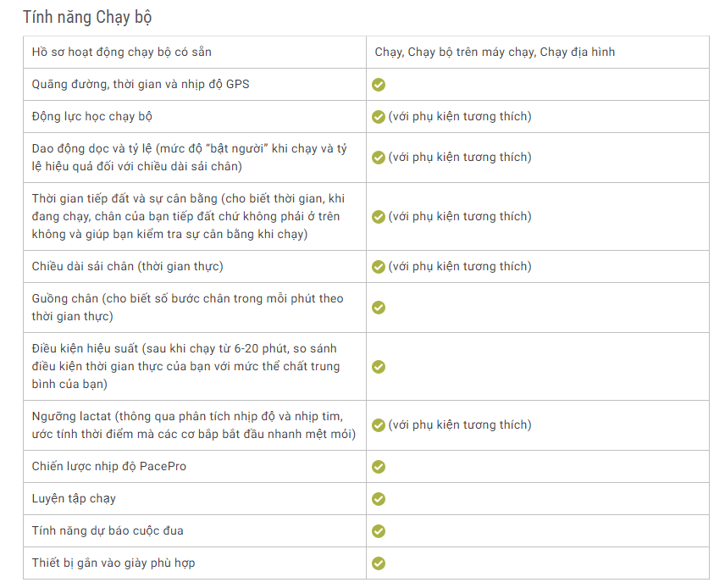Click checkmark in Ngưỡng lactat row

click(x=379, y=425)
